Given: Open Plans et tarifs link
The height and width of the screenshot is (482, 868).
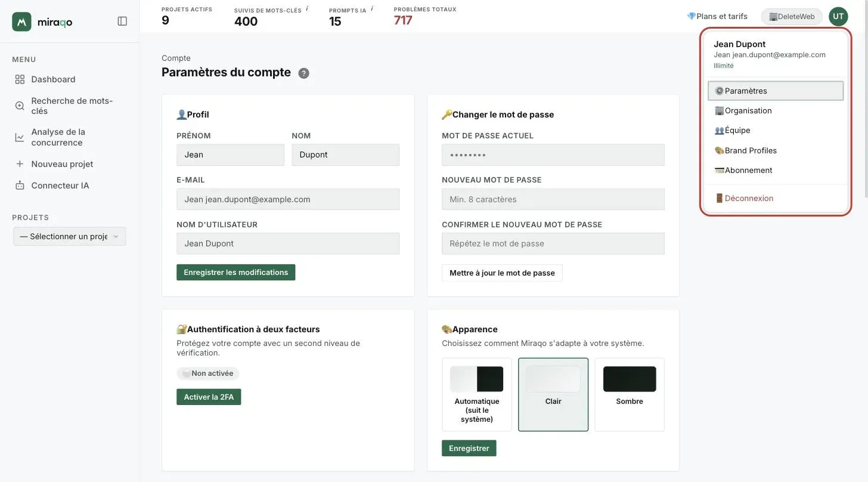Looking at the screenshot, I should [x=717, y=16].
